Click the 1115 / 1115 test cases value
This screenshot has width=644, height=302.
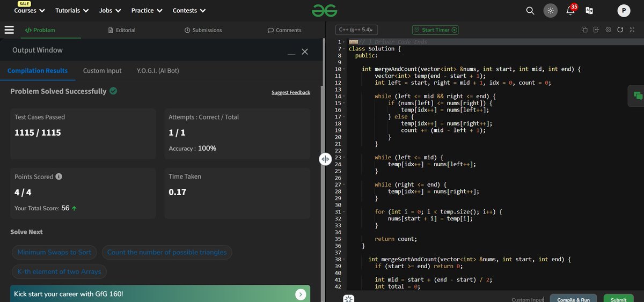point(38,132)
